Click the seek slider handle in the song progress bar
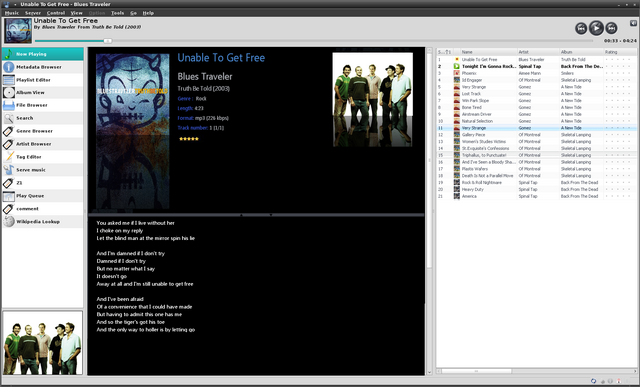The width and height of the screenshot is (640, 387). click(x=107, y=41)
